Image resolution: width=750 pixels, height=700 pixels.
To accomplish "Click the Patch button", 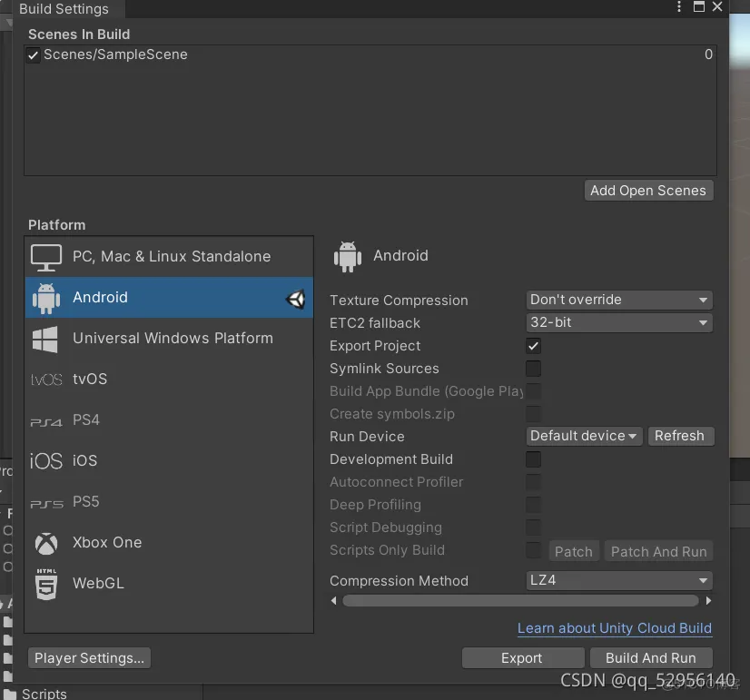I will 573,552.
